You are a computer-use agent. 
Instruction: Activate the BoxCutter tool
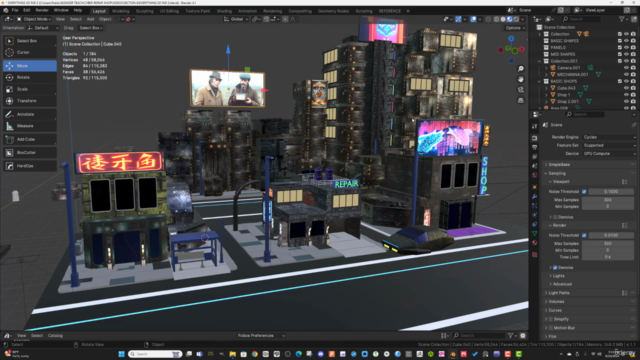pos(29,153)
